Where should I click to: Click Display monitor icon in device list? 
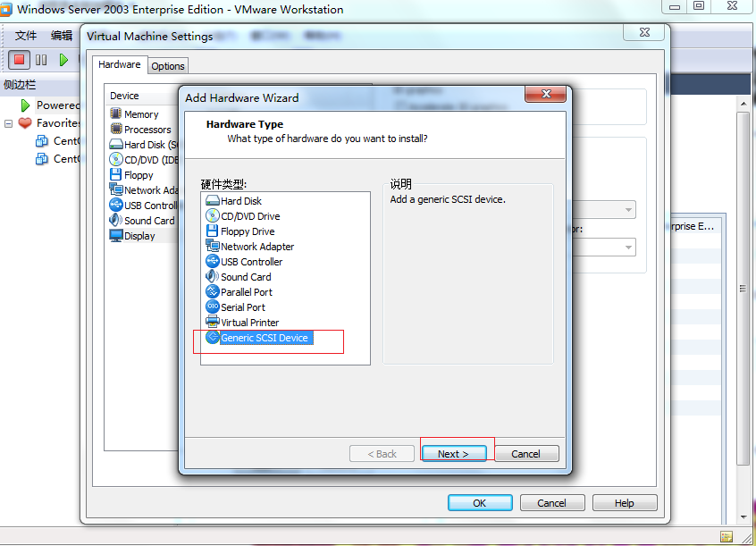tap(116, 235)
